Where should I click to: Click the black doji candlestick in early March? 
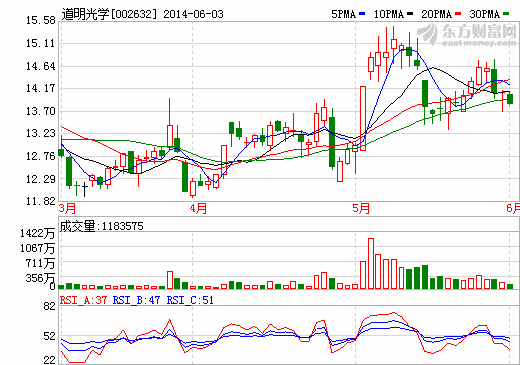pyautogui.click(x=85, y=189)
